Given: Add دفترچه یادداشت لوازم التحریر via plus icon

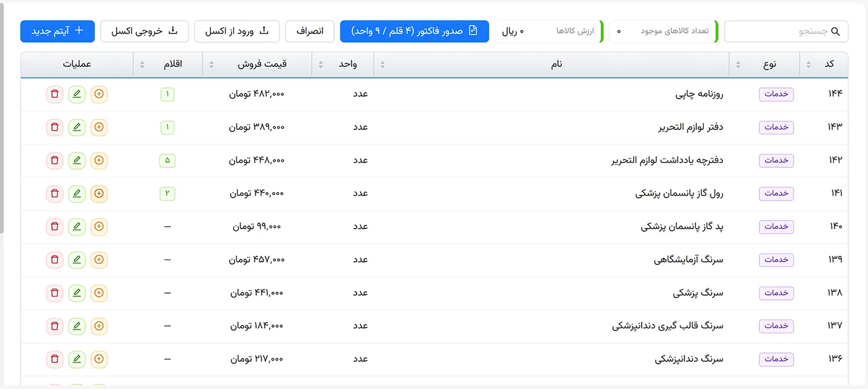Looking at the screenshot, I should pos(99,160).
